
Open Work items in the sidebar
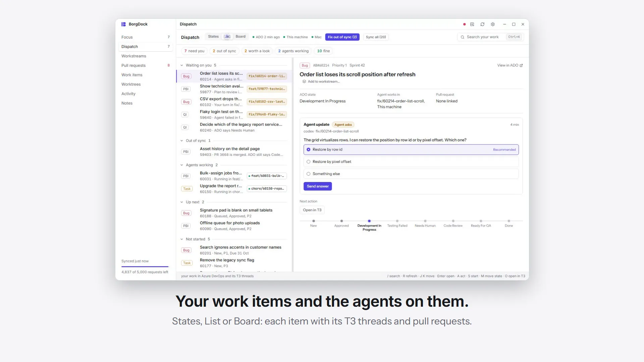click(145, 75)
